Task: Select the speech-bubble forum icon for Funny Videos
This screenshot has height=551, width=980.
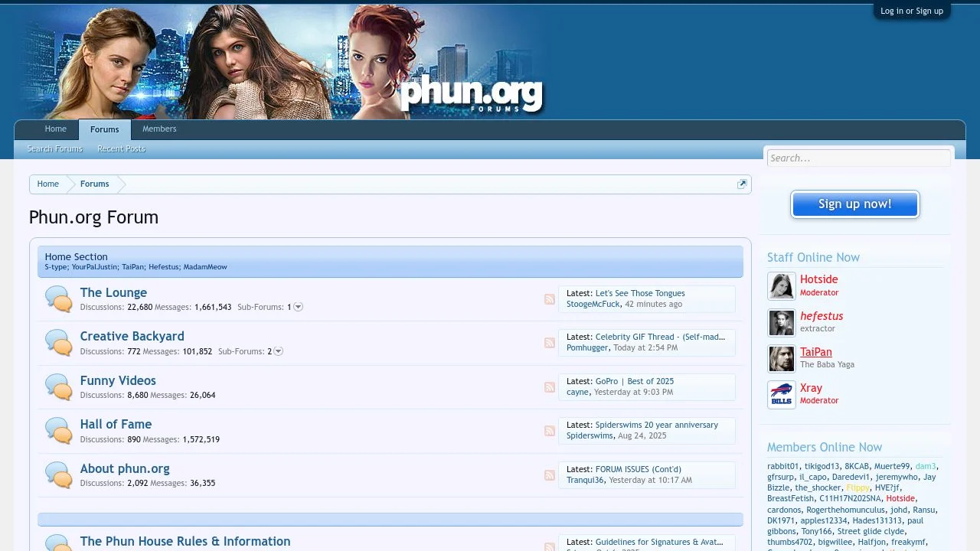Action: pyautogui.click(x=58, y=386)
